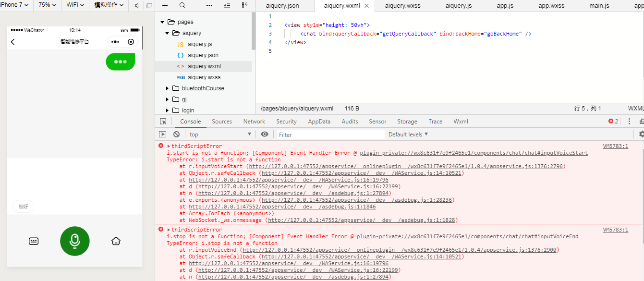Tap the home icon in chat footer
Screen dimensions: 644x281
116,241
